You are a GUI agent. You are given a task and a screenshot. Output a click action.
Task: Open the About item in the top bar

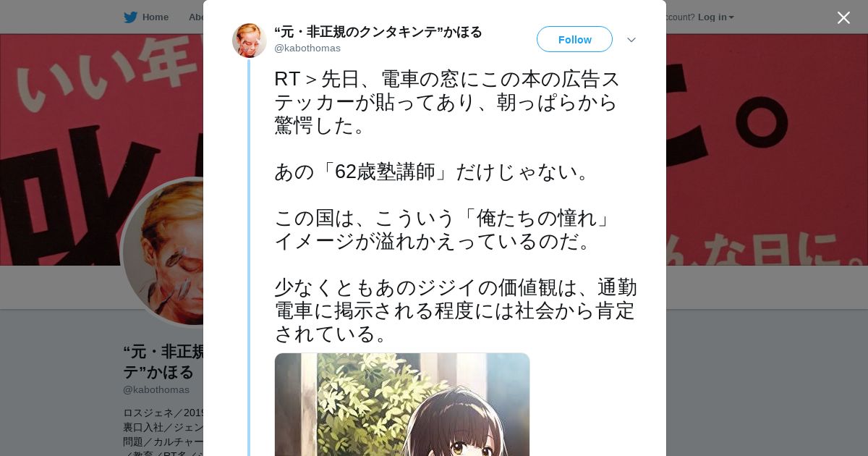(x=195, y=17)
